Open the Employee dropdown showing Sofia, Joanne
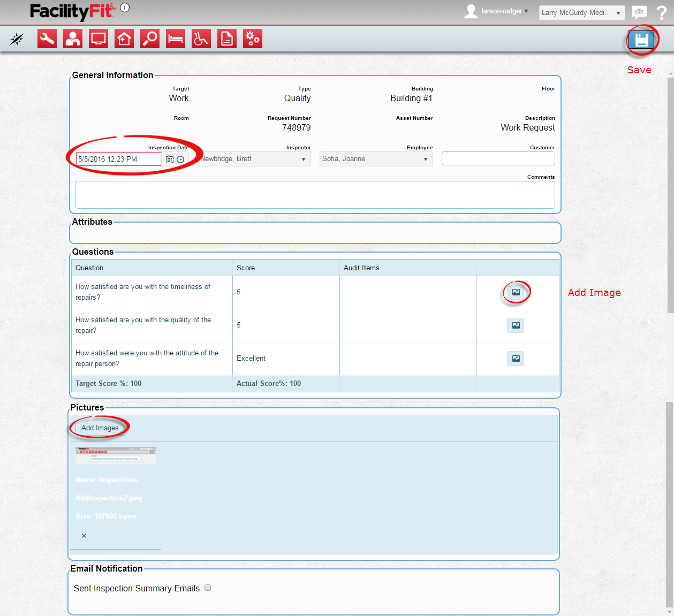Image resolution: width=674 pixels, height=616 pixels. [x=376, y=159]
